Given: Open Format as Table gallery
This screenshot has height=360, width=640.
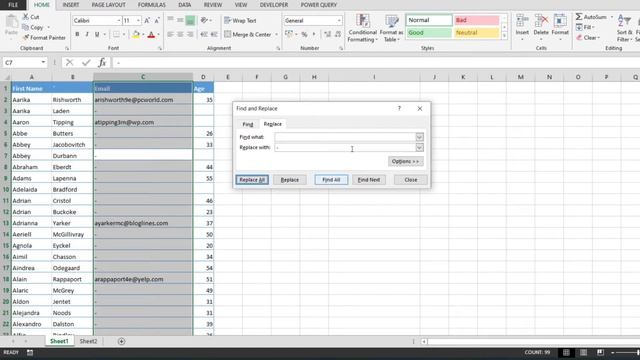Looking at the screenshot, I should click(391, 28).
